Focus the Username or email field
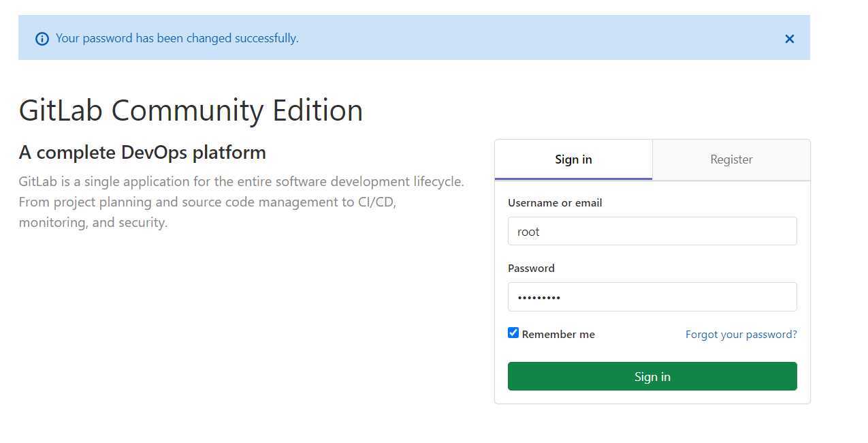The width and height of the screenshot is (868, 443). (x=652, y=231)
